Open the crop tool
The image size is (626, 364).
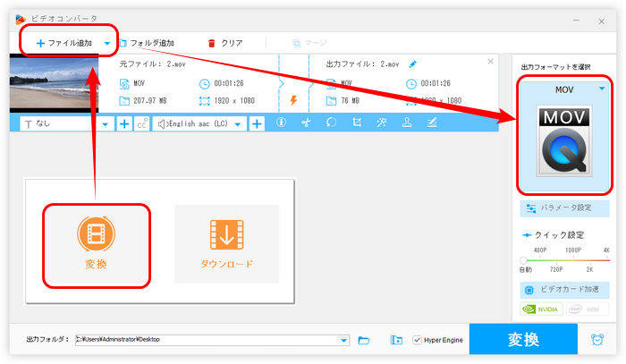pos(357,123)
